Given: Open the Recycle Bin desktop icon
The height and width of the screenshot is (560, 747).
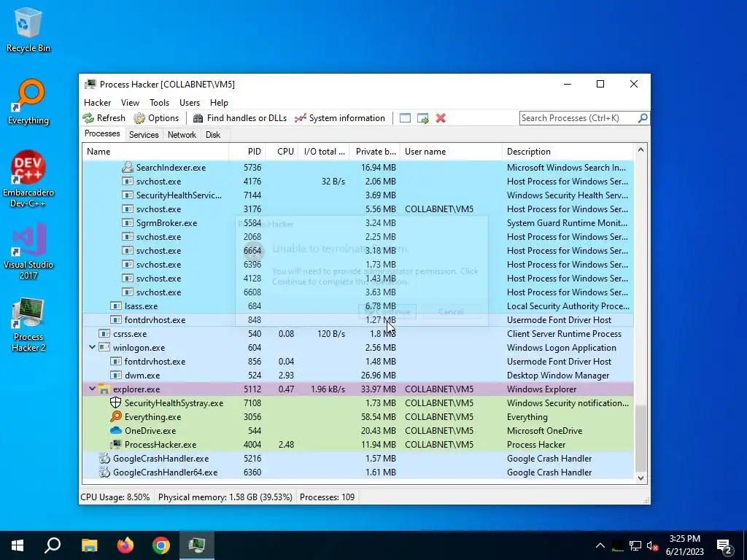Looking at the screenshot, I should (x=28, y=31).
